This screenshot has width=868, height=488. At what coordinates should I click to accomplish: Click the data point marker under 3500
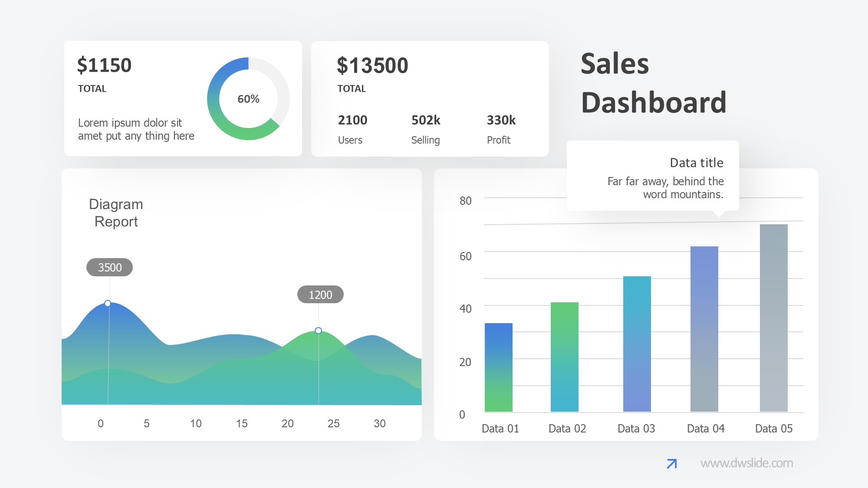click(108, 303)
